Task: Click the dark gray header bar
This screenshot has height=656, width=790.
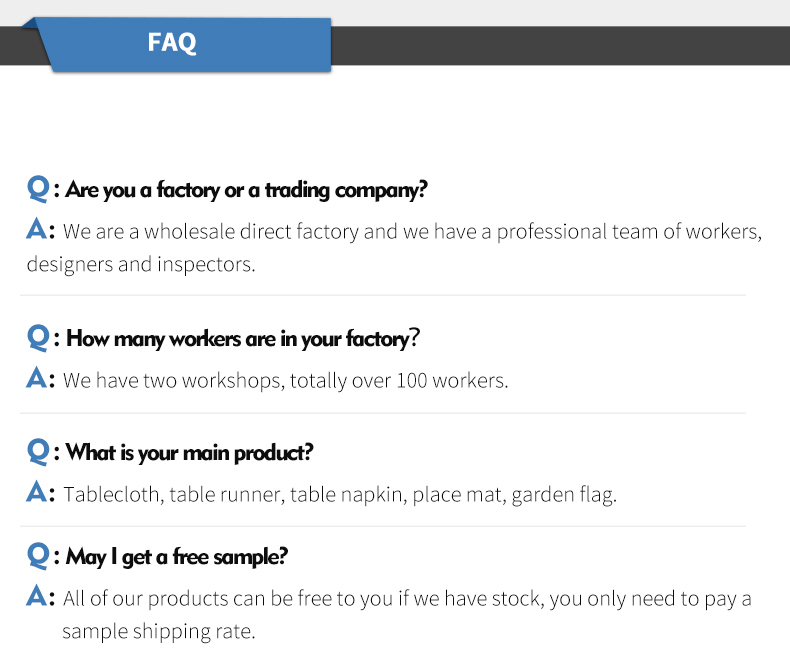Action: pos(560,45)
